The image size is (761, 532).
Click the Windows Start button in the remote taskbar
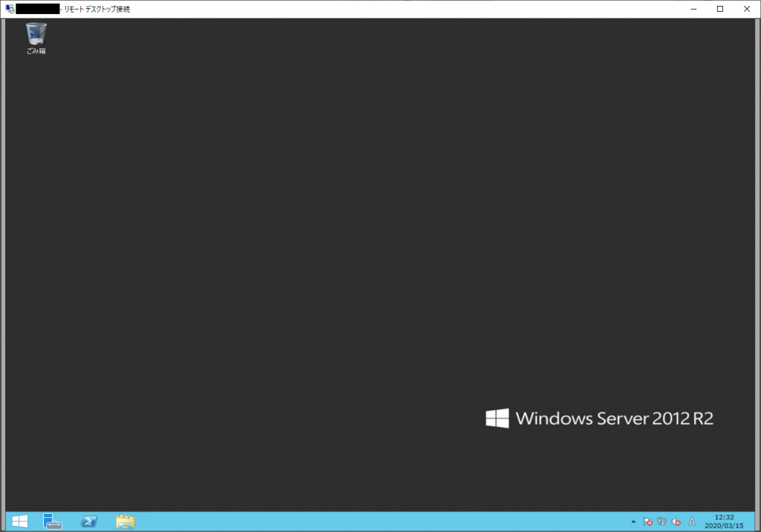coord(20,522)
